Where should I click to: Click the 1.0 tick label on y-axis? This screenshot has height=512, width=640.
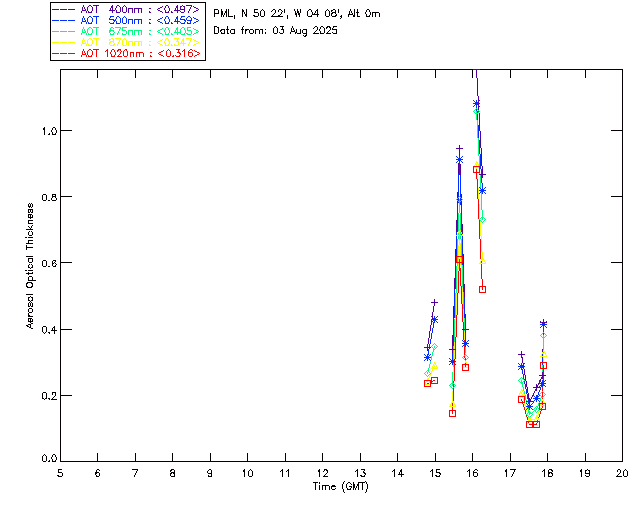point(49,131)
